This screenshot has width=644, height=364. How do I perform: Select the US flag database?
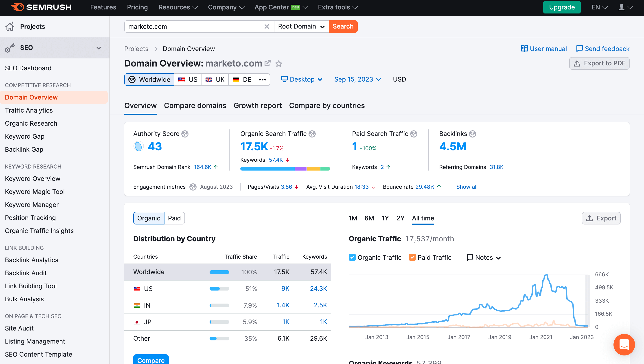(x=188, y=80)
